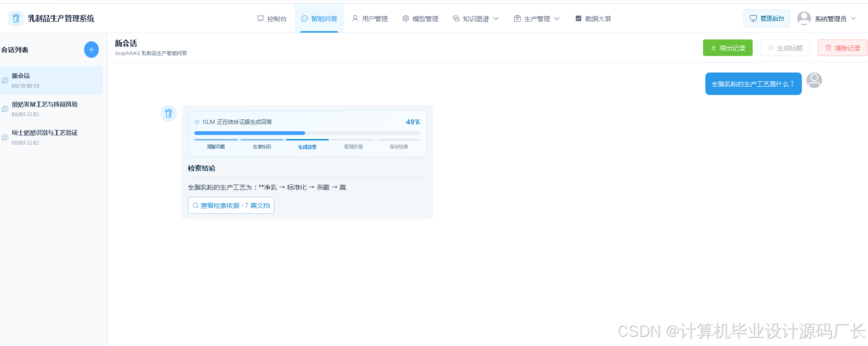Open the 控制台 menu item
868x346 pixels.
click(x=272, y=18)
